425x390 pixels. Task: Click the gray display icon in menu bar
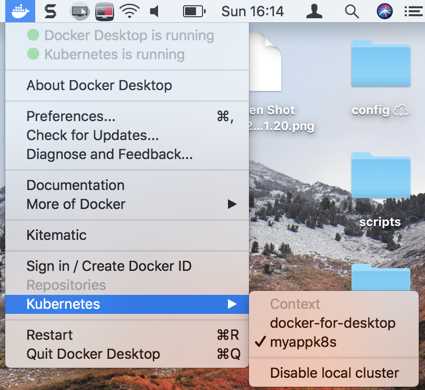(80, 12)
